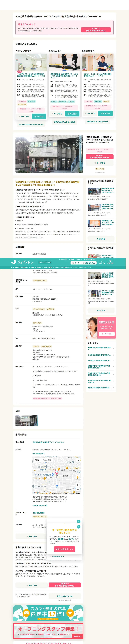Click 求人を見る on the GYM job card
Image resolution: width=129 pixels, height=644 pixels.
coord(72,114)
